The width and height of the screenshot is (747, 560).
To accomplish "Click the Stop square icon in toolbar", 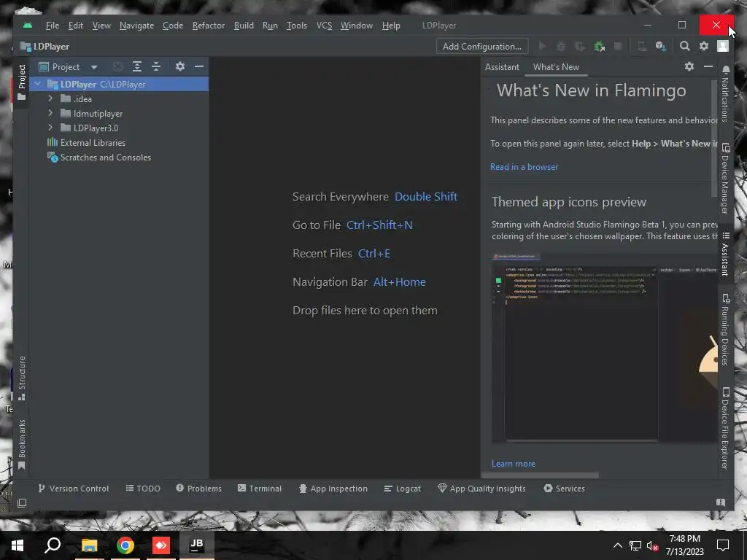I will [618, 46].
